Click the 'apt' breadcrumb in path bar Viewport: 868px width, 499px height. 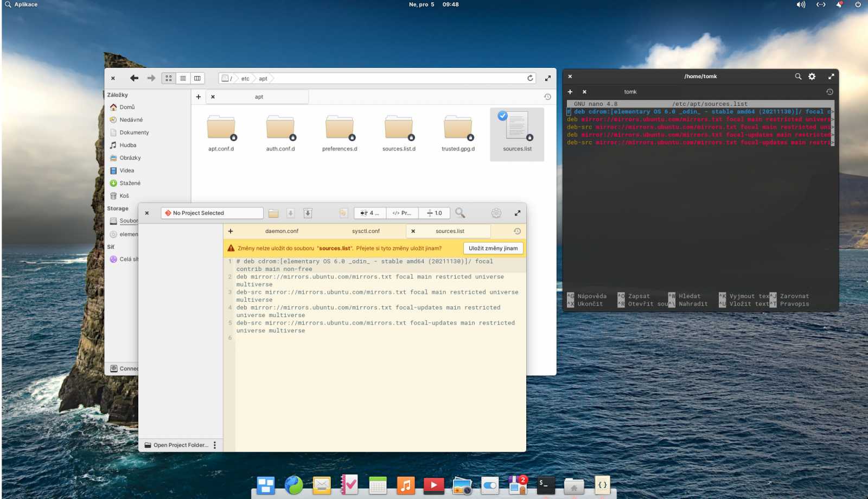[263, 79]
